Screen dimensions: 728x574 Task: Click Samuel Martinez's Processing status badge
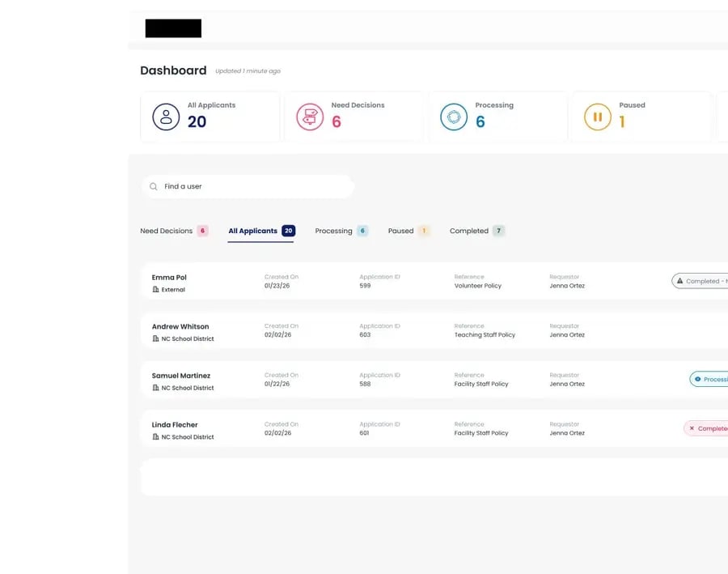coord(709,379)
